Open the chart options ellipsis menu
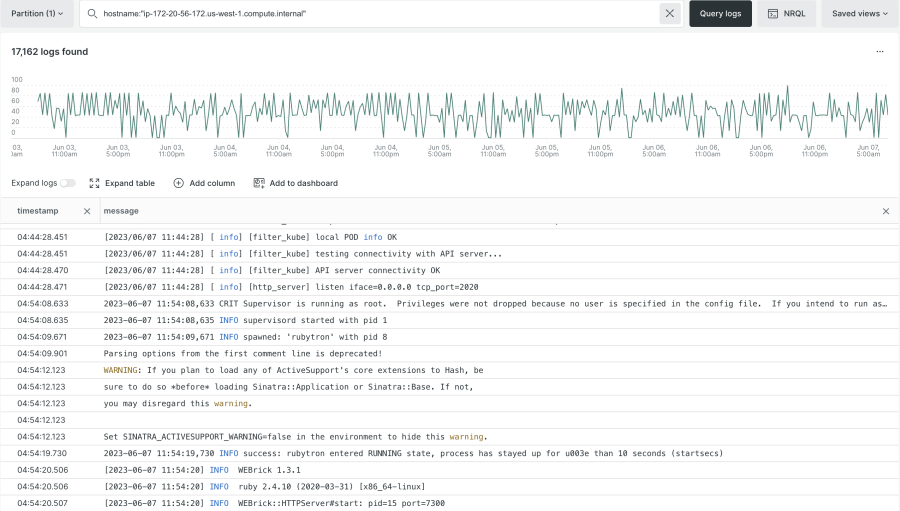 tap(879, 51)
